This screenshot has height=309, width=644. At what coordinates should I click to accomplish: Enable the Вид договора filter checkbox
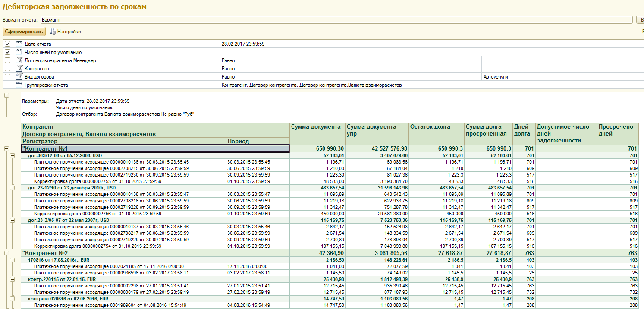(x=7, y=77)
